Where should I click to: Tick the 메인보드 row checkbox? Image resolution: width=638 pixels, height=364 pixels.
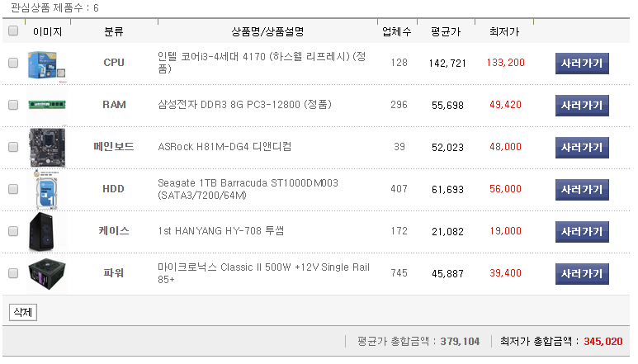(x=12, y=147)
